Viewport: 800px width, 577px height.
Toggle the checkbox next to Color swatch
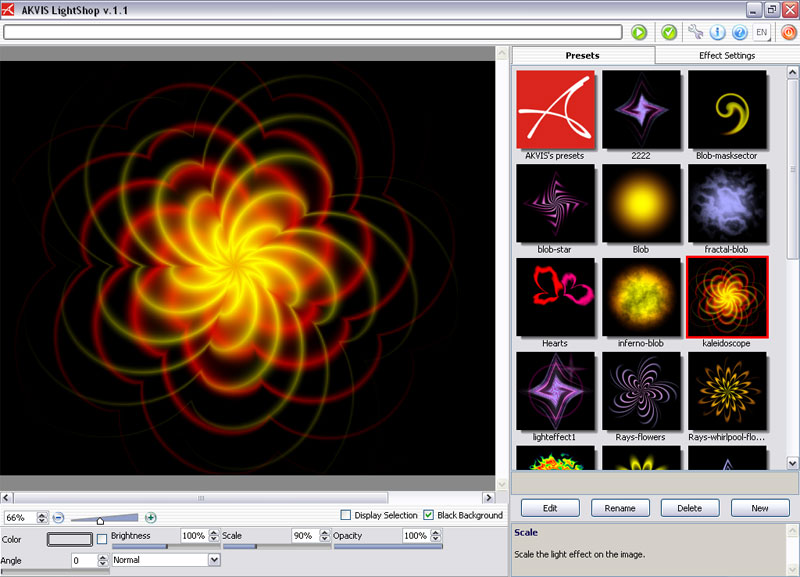(102, 539)
